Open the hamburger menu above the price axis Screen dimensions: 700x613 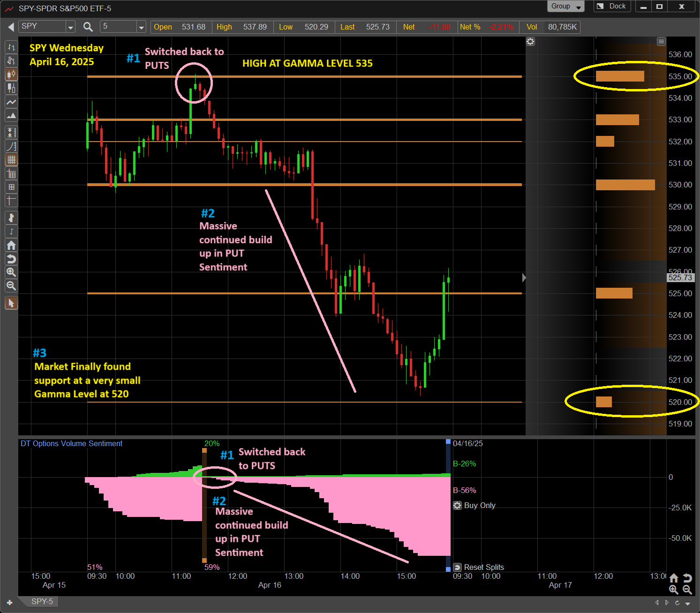661,42
